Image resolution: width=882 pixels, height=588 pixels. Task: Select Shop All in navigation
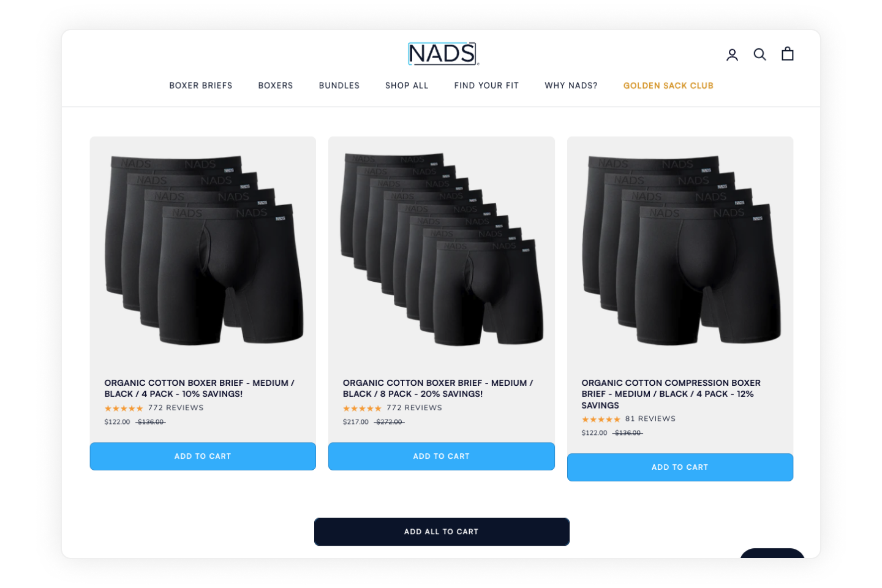tap(407, 86)
